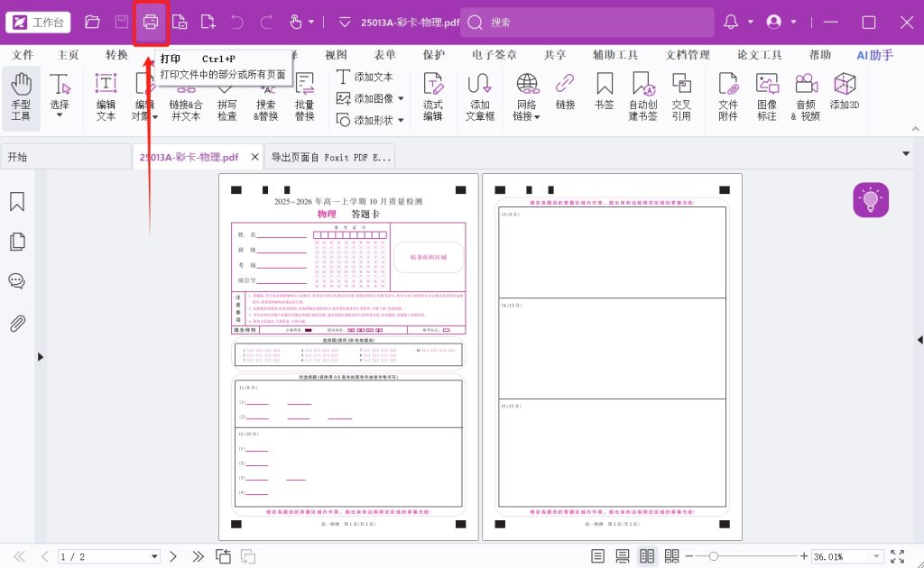
Task: Click the 流式编辑 flow edit tool
Action: [x=433, y=97]
